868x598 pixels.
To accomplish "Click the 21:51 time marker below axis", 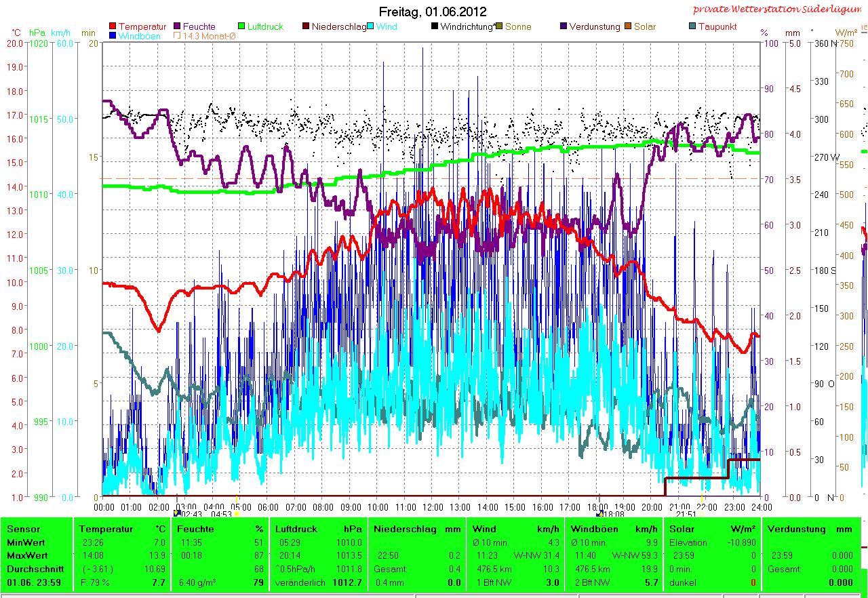I will (686, 514).
